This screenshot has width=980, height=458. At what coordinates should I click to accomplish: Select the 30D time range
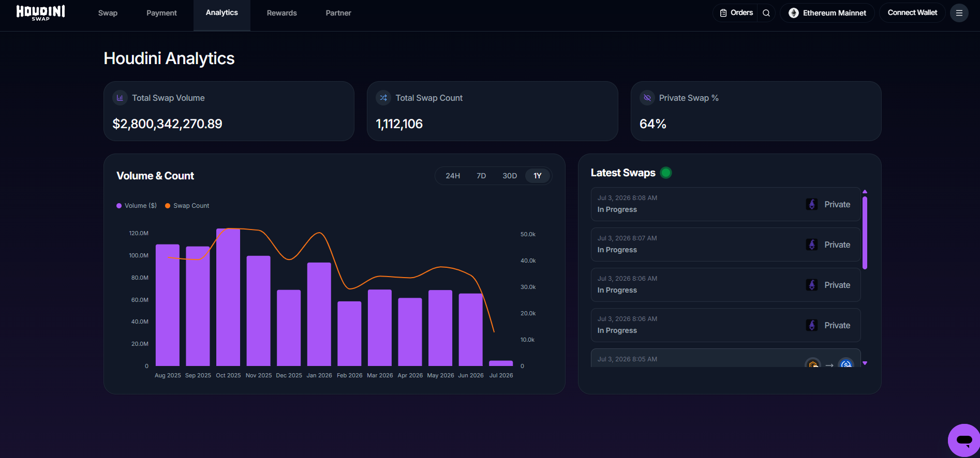(x=510, y=176)
